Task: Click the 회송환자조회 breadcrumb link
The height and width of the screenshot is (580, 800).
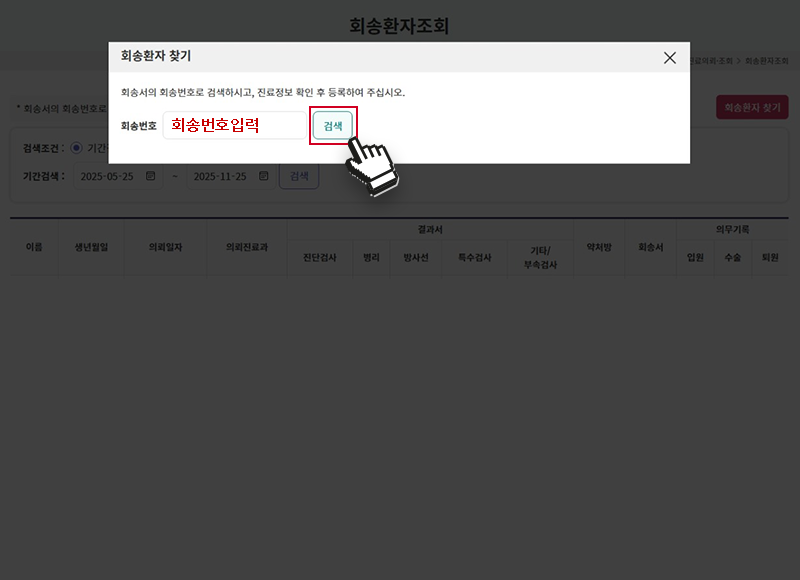Action: coord(766,62)
